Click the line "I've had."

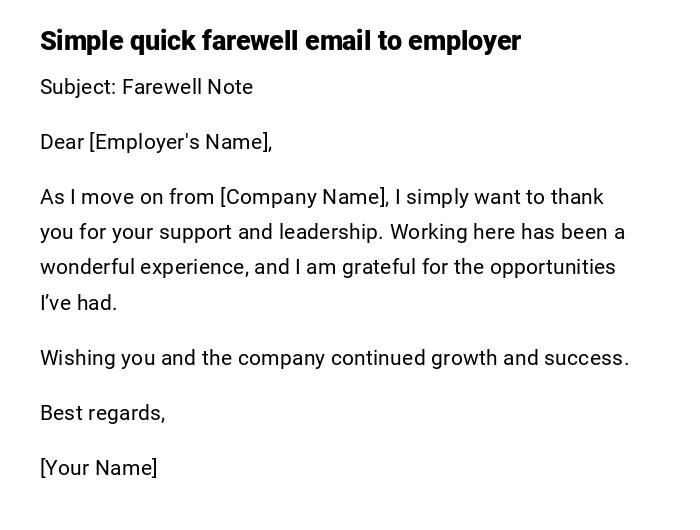(x=78, y=303)
